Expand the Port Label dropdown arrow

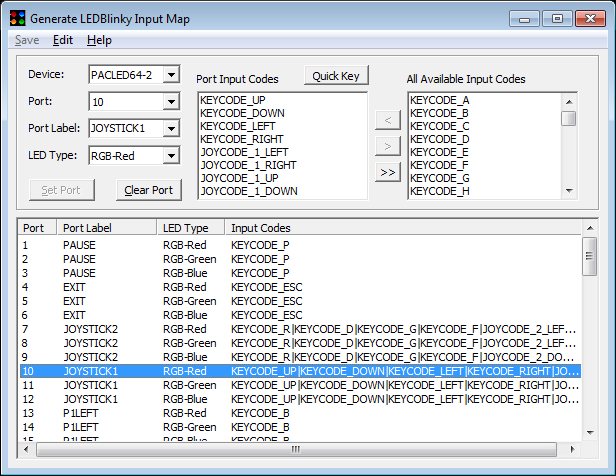click(x=171, y=128)
